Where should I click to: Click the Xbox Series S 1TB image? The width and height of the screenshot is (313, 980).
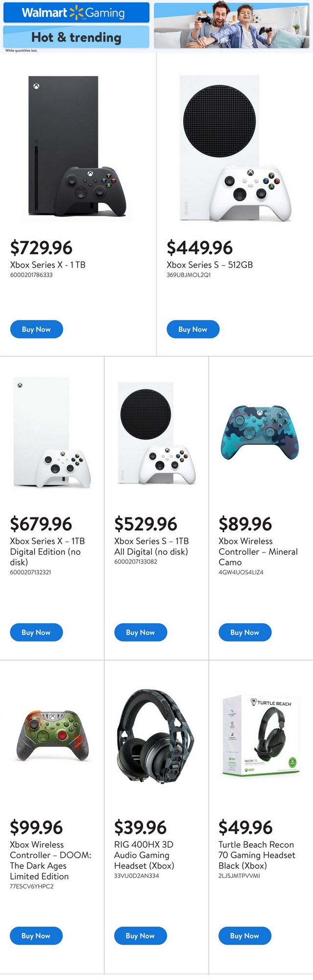(156, 433)
